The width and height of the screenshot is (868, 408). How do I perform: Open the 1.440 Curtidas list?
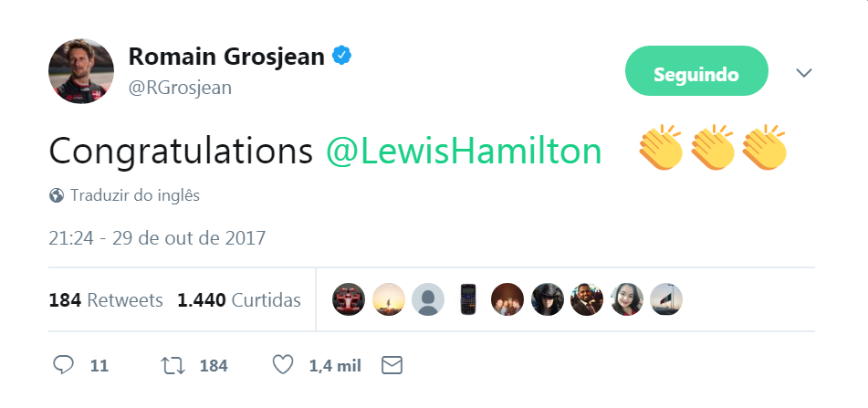click(239, 299)
